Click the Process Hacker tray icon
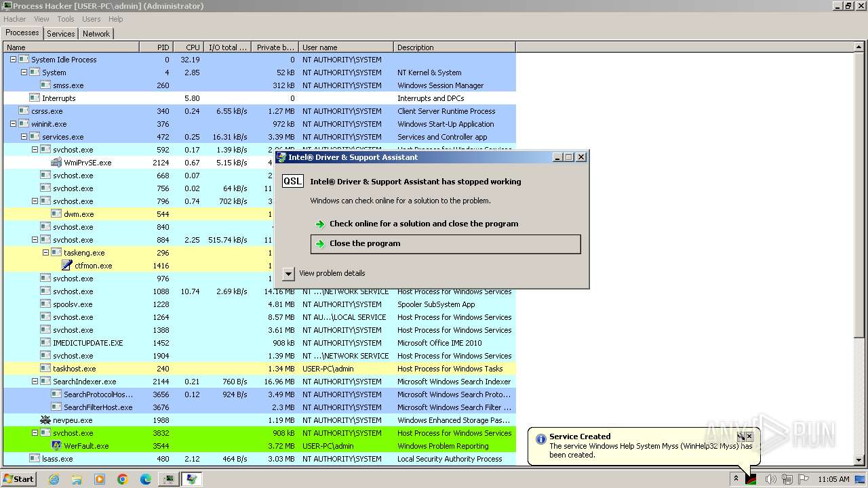 tap(751, 479)
